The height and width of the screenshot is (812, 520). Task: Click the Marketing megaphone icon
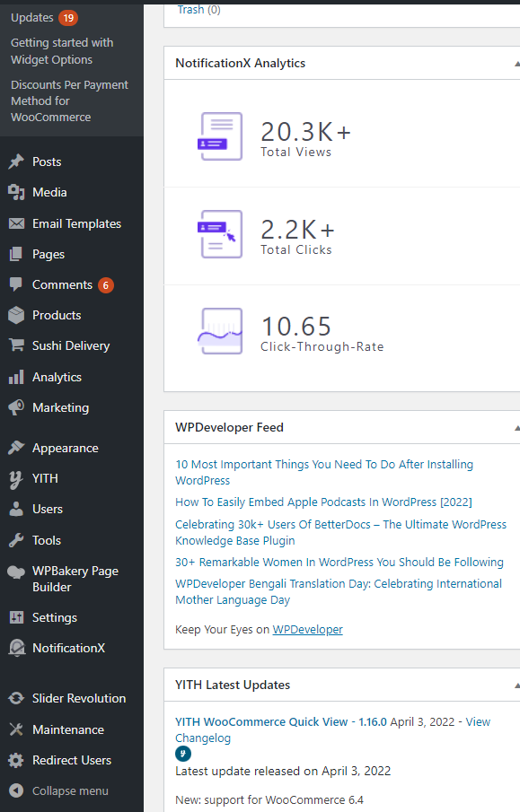16,407
